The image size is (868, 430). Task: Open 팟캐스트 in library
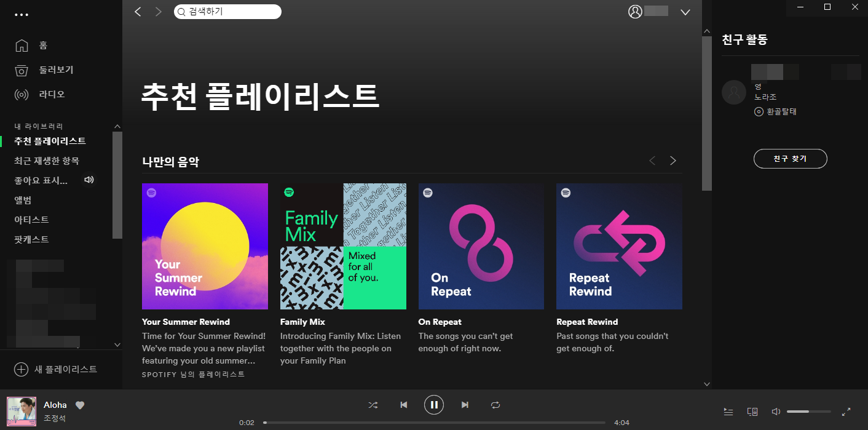point(31,239)
